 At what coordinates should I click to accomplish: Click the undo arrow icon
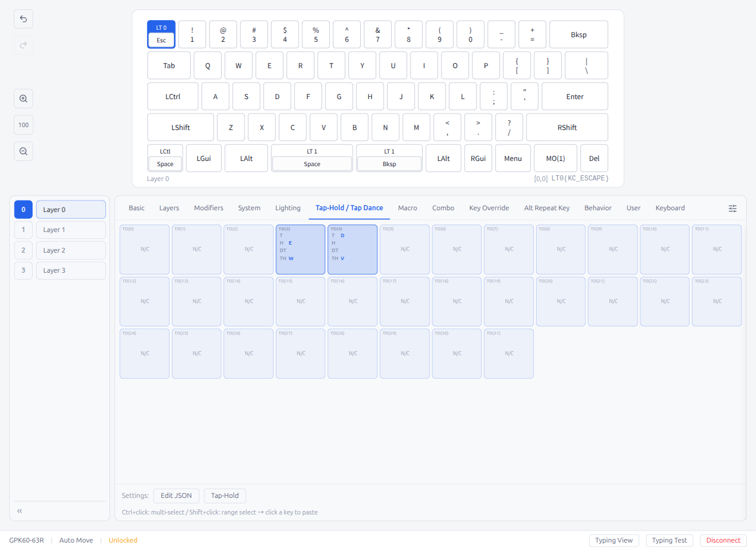tap(23, 18)
